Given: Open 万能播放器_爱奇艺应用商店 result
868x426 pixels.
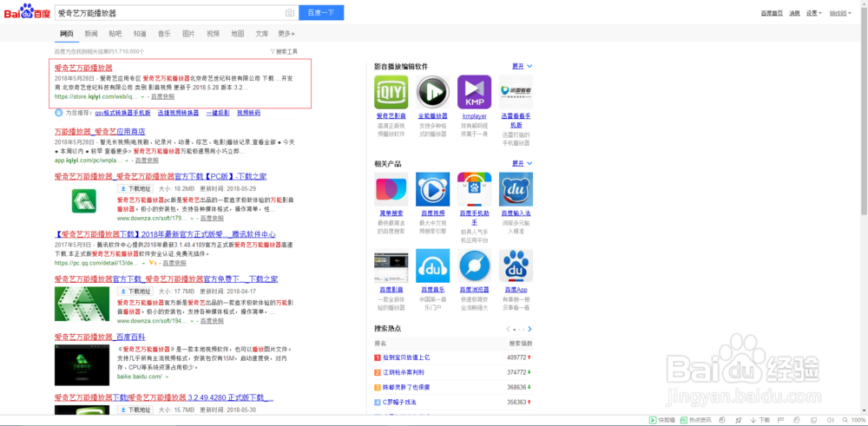Looking at the screenshot, I should [100, 132].
